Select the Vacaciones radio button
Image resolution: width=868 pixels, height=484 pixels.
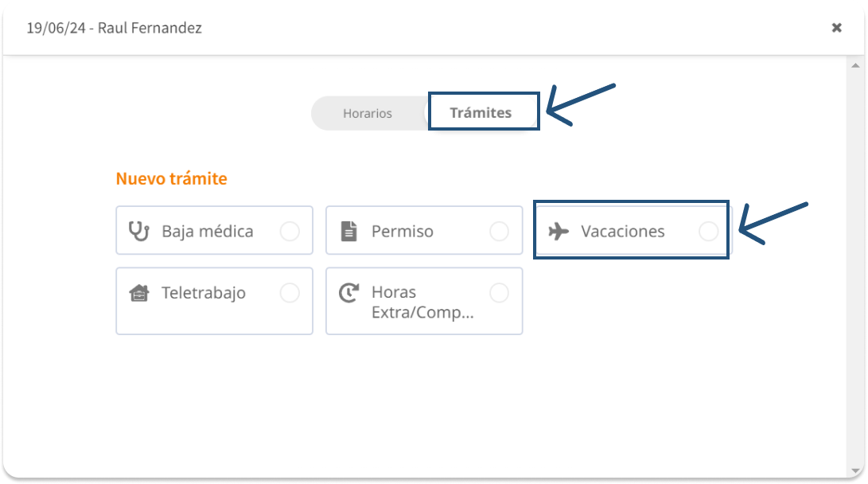tap(708, 232)
